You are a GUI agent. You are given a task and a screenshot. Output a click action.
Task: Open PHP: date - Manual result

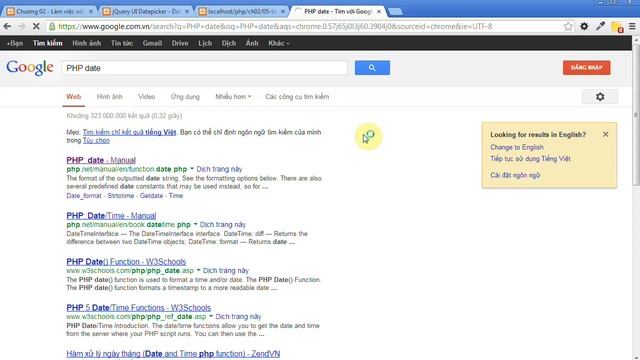(x=101, y=160)
